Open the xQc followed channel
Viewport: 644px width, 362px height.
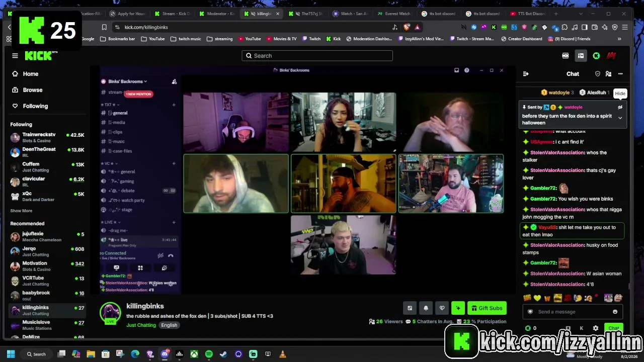[47, 197]
